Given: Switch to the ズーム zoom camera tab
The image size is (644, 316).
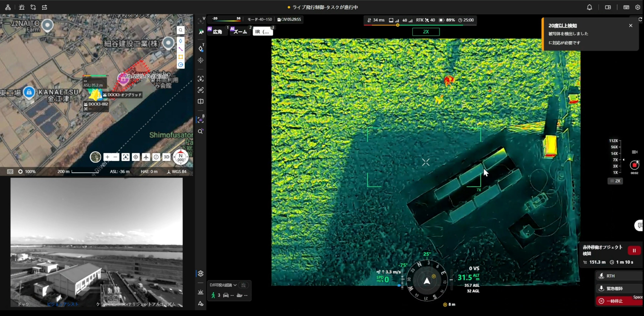Looking at the screenshot, I should pyautogui.click(x=240, y=32).
